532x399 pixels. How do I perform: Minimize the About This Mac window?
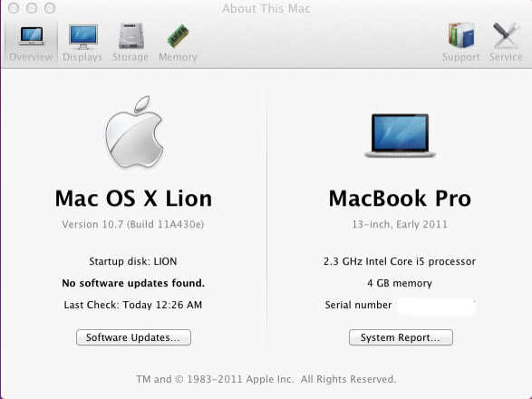click(32, 8)
